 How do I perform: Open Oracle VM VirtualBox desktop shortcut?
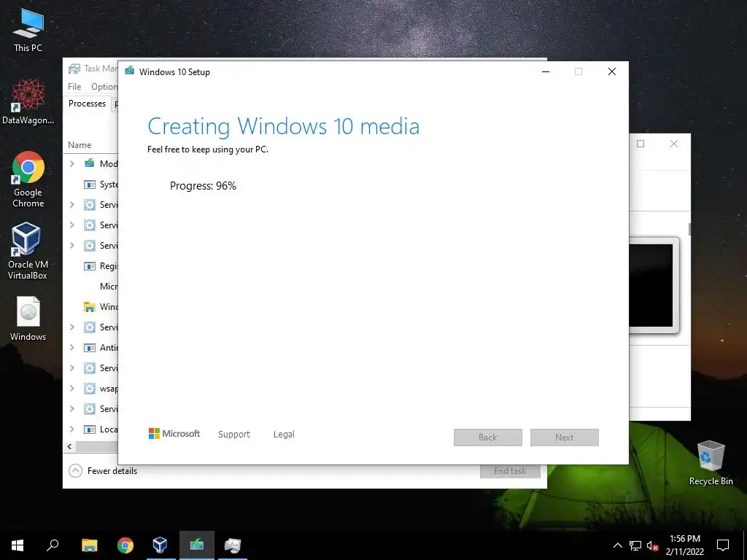(x=28, y=251)
